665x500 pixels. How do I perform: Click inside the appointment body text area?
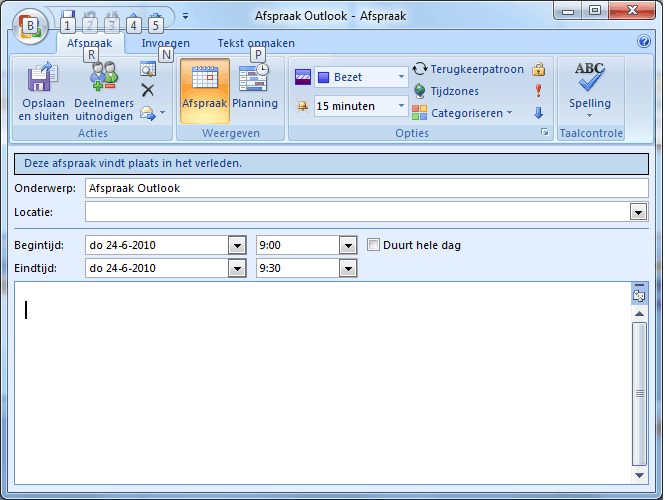[322, 383]
